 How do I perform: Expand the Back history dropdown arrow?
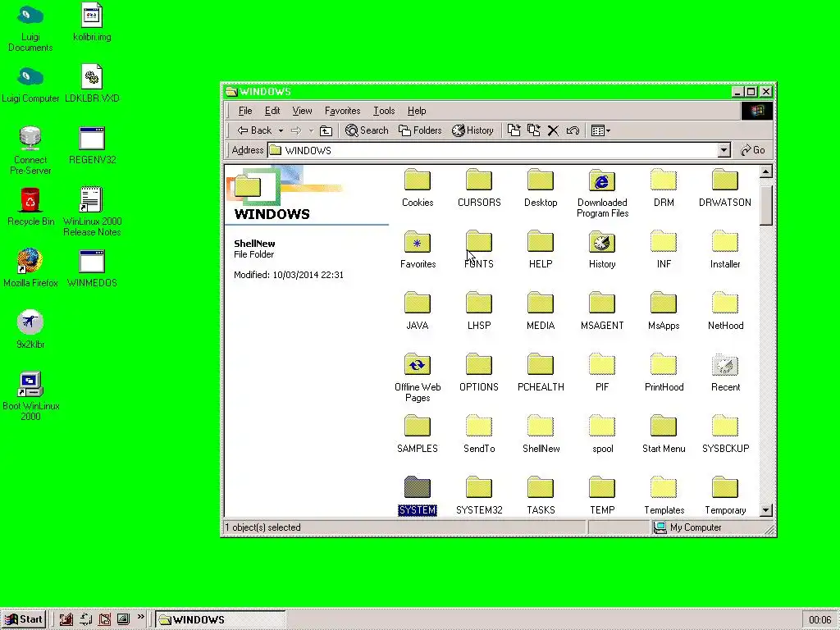(281, 130)
